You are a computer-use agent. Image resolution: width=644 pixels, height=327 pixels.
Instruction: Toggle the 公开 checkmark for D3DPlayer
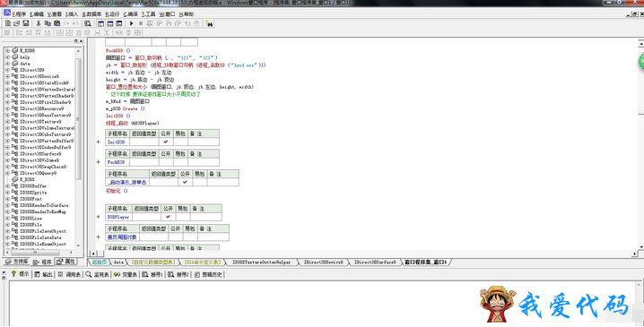pyautogui.click(x=168, y=216)
